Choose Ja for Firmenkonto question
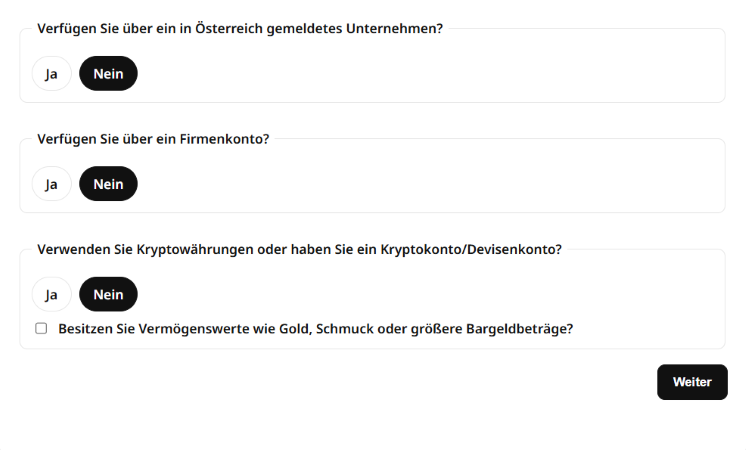The width and height of the screenshot is (746, 450). [x=51, y=184]
